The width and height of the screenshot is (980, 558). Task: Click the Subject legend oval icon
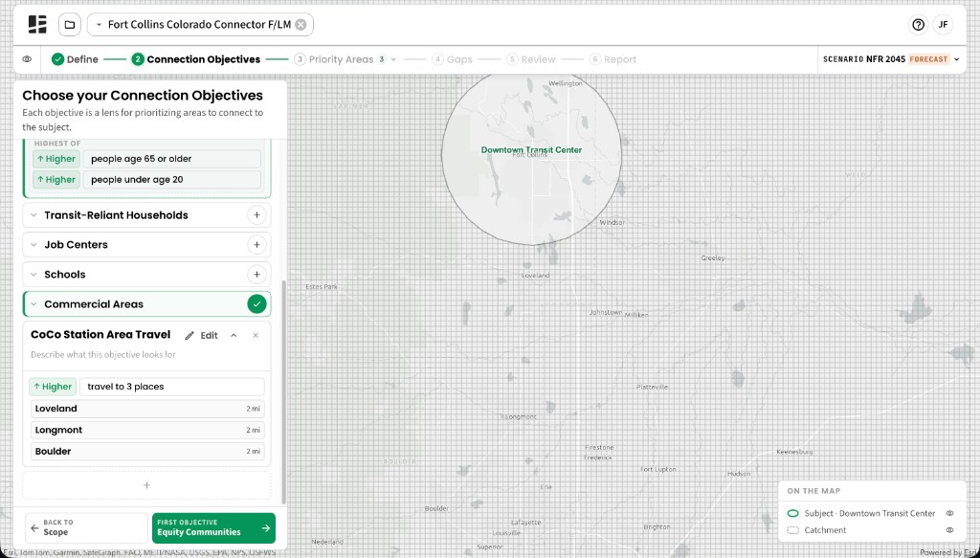(793, 513)
